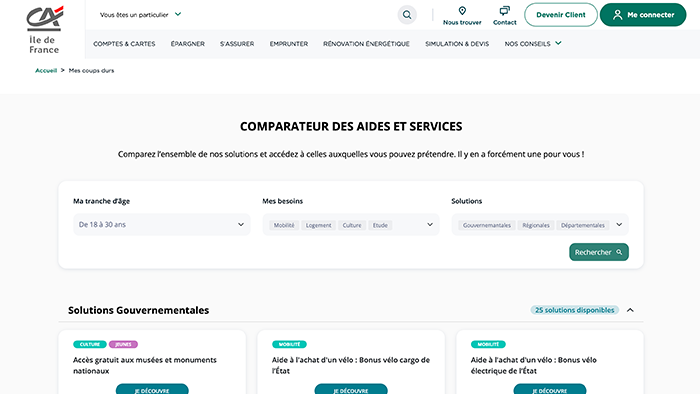Click JE DÉCOUVRE on the vélo électrique card

tap(550, 389)
